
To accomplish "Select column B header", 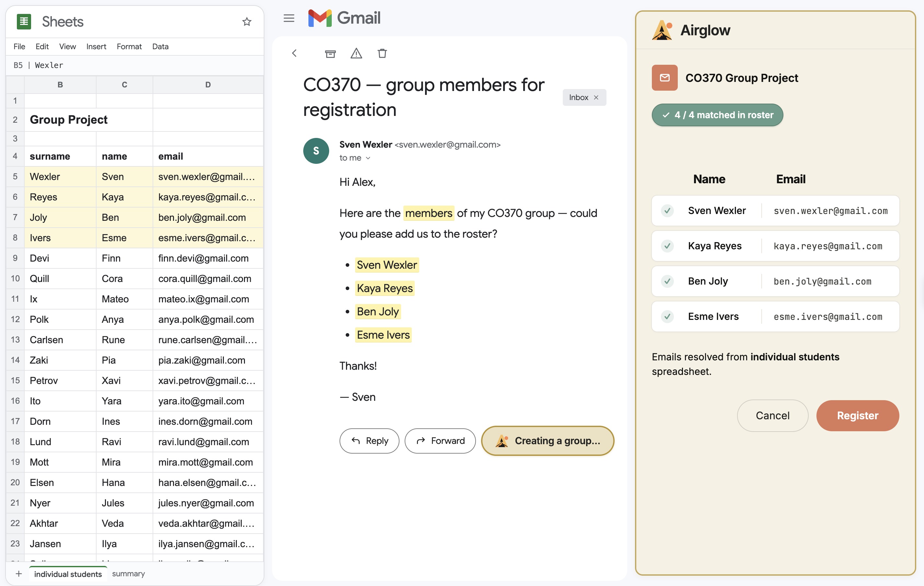I will (x=60, y=85).
